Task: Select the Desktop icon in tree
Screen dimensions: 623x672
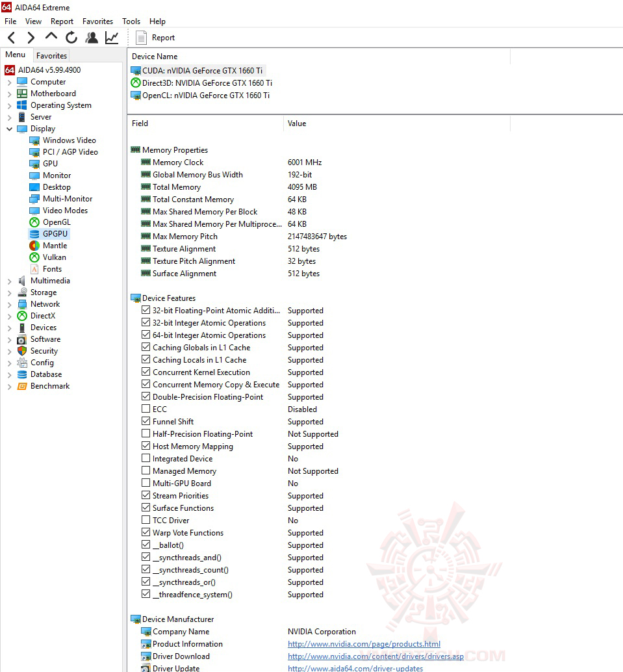Action: [x=34, y=187]
